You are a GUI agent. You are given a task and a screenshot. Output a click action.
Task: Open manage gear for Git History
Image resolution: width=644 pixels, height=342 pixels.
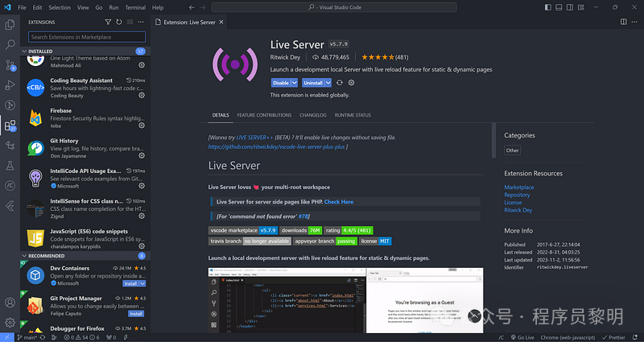pyautogui.click(x=142, y=155)
